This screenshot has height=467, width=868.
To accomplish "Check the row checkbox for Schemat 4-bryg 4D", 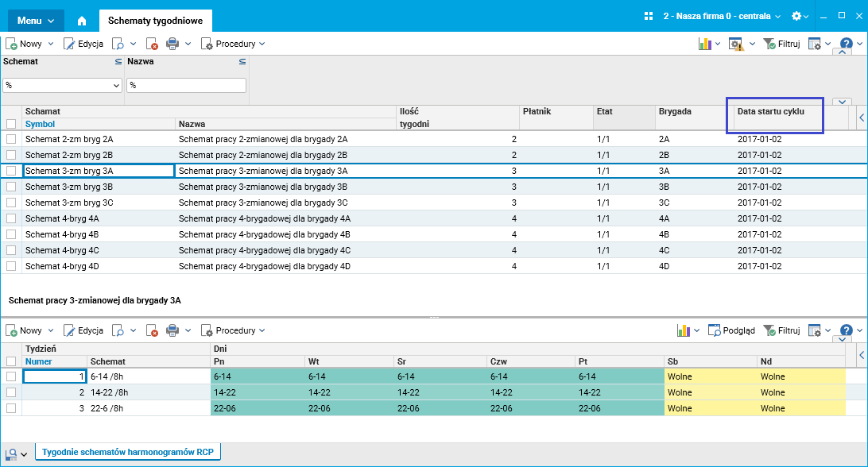I will (x=11, y=266).
